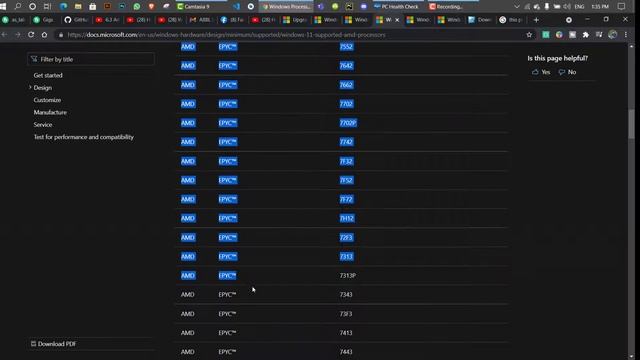This screenshot has width=640, height=360.
Task: Switch to the Download browser tab
Action: pos(480,20)
